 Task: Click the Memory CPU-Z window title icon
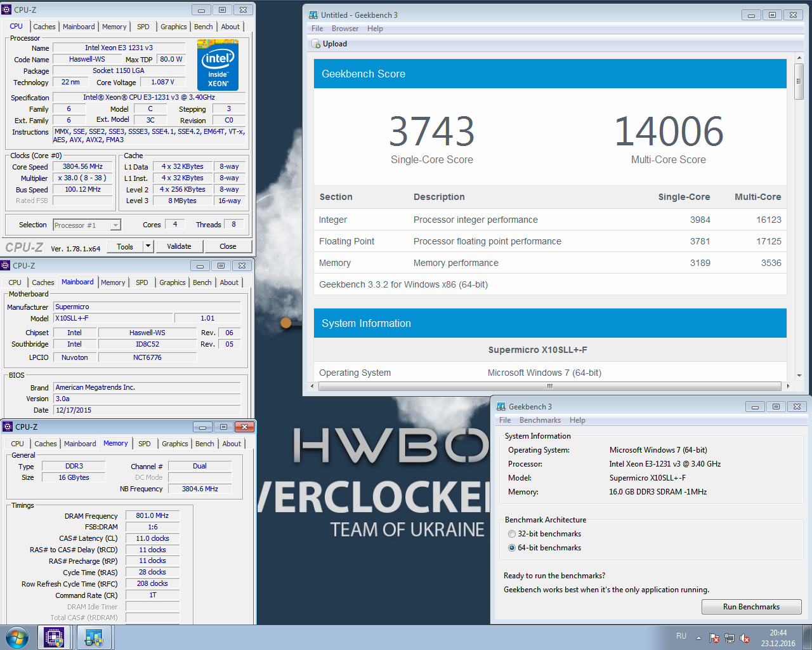coord(8,427)
